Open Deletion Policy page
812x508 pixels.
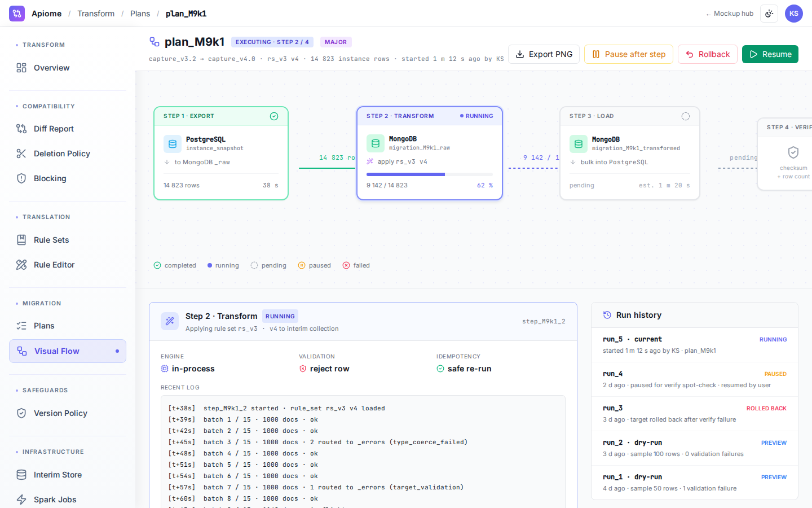[68, 154]
